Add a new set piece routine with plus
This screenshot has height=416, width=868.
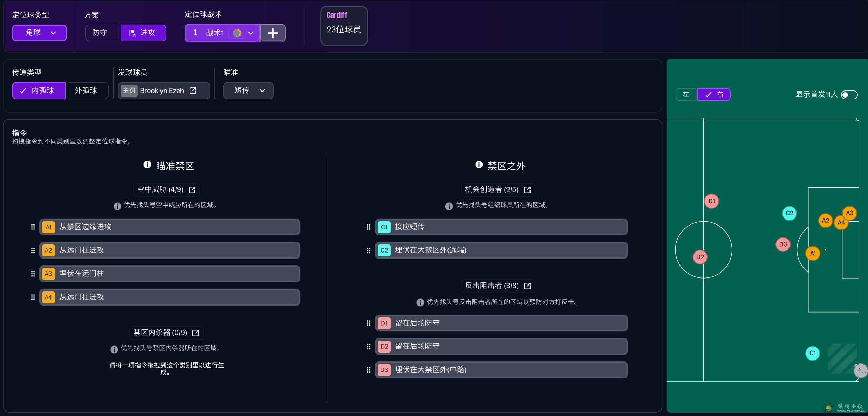click(273, 33)
